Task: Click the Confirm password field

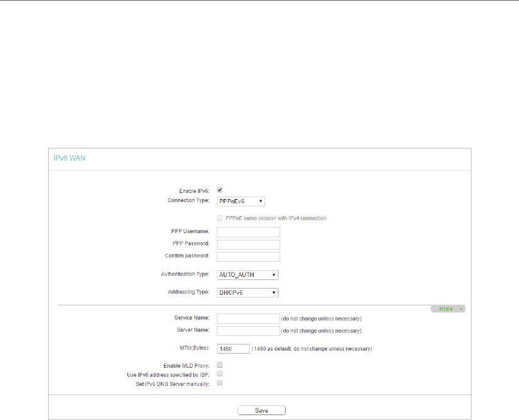Action: click(x=249, y=257)
